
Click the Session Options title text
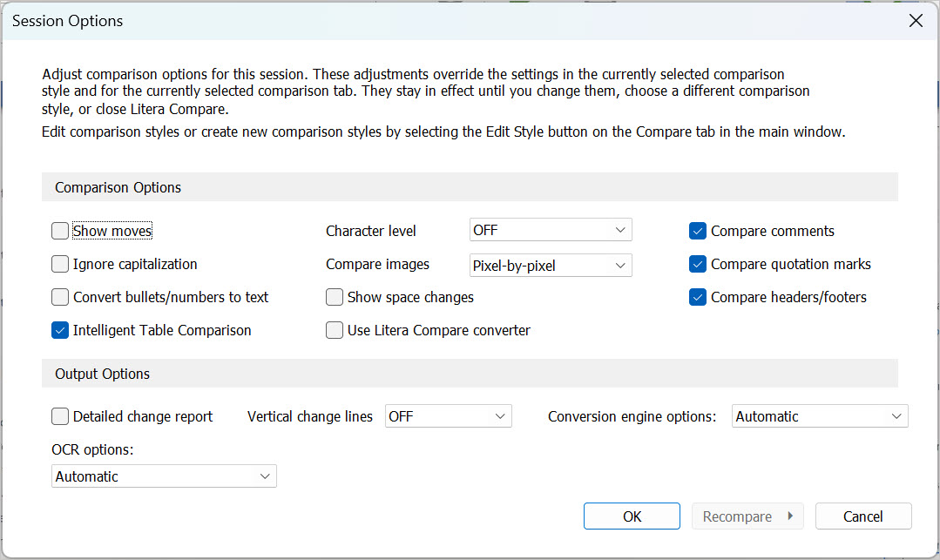(x=67, y=21)
